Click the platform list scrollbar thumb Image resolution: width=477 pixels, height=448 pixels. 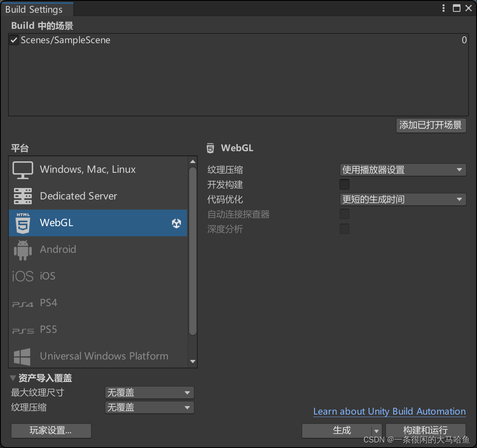coord(193,251)
